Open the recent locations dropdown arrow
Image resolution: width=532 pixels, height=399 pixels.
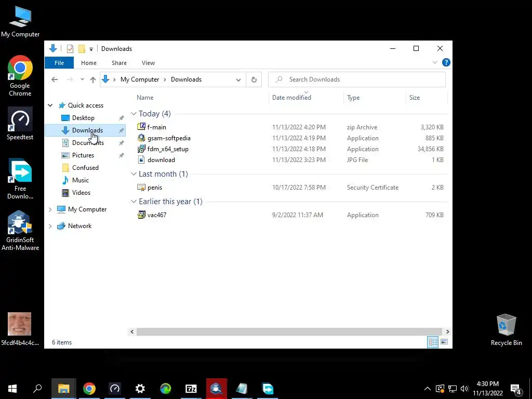point(82,79)
